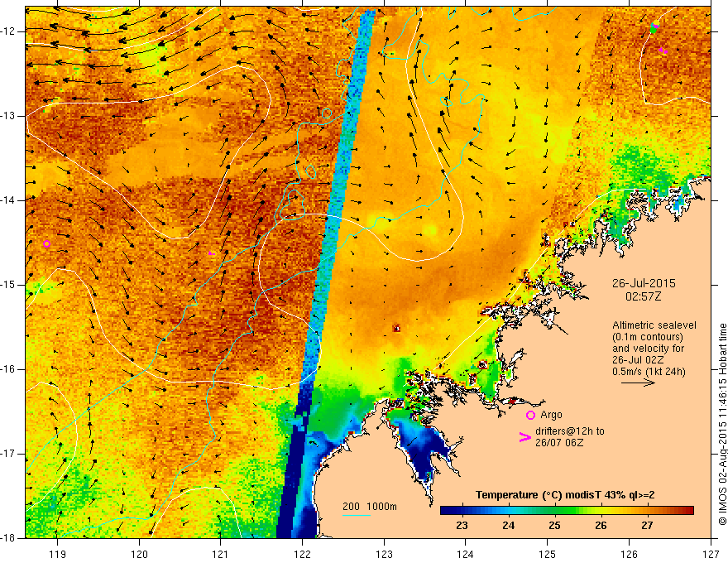Click the '200 1000m' depth label
This screenshot has height=563, width=728.
tap(370, 507)
